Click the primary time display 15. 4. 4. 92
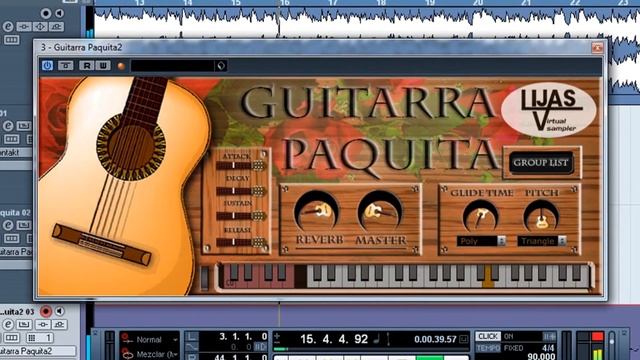The width and height of the screenshot is (640, 360). point(334,339)
